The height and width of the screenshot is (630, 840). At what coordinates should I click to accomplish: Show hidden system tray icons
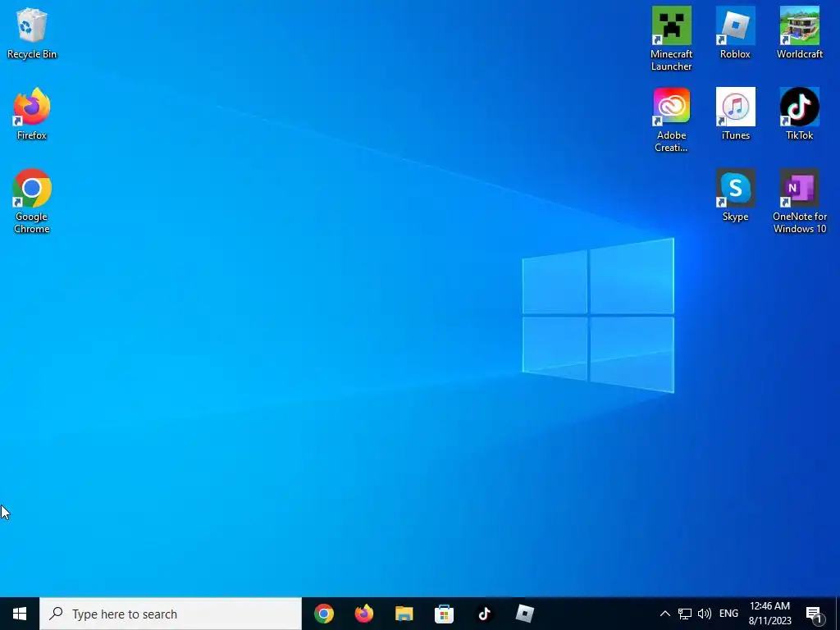point(664,614)
